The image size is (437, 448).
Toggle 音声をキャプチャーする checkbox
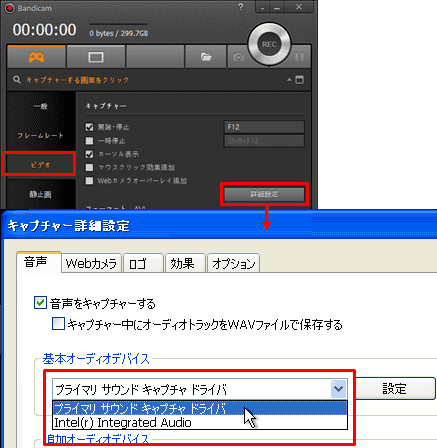(x=40, y=303)
